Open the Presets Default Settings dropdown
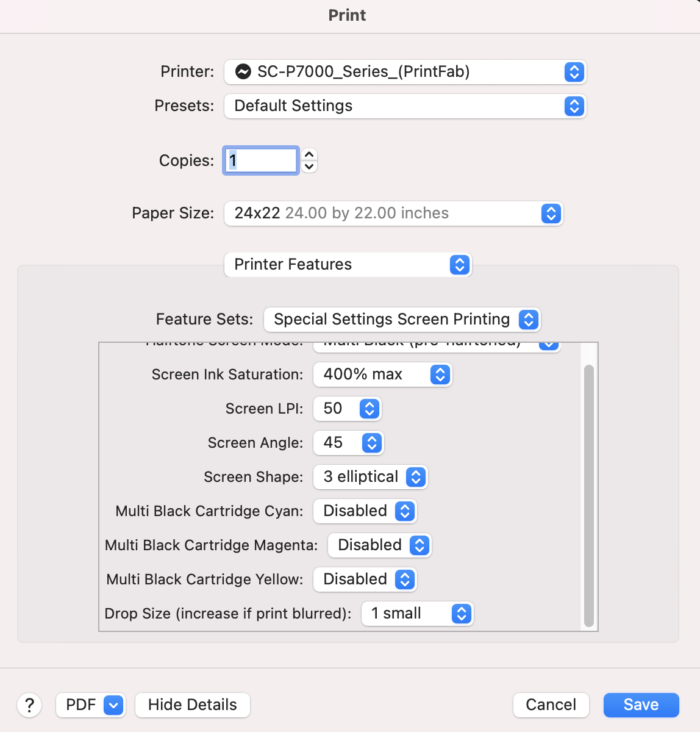Image resolution: width=700 pixels, height=732 pixels. (x=404, y=106)
